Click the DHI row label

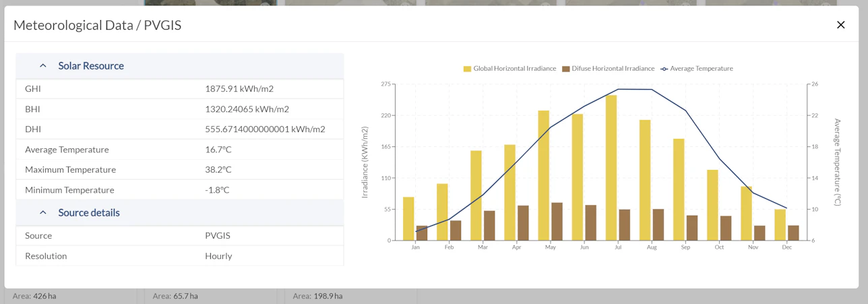click(33, 129)
